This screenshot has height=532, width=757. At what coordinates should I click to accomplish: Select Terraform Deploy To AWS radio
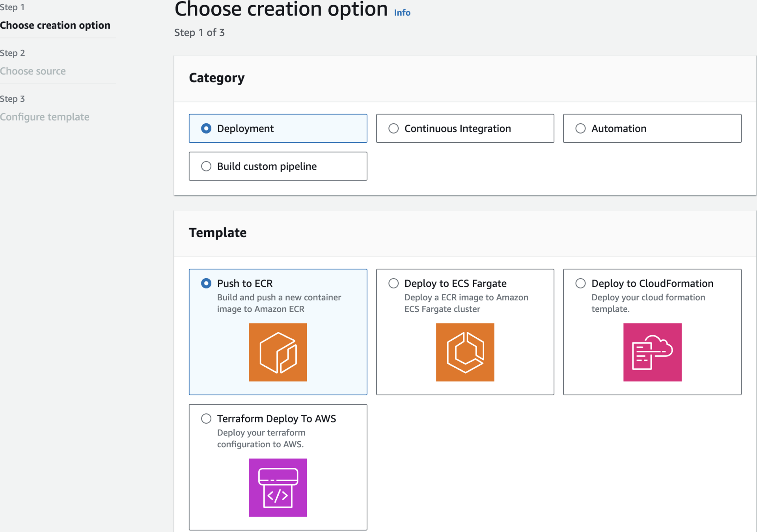pos(206,419)
